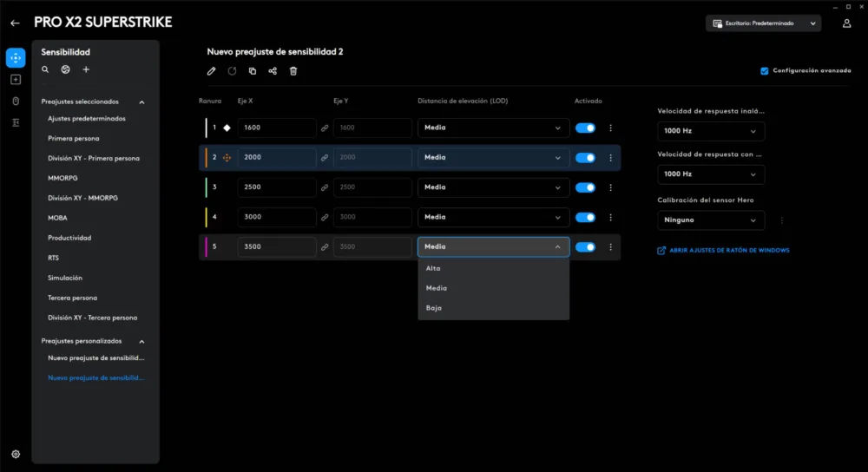
Task: Click the search icon in Sensibilidad panel
Action: coord(45,69)
